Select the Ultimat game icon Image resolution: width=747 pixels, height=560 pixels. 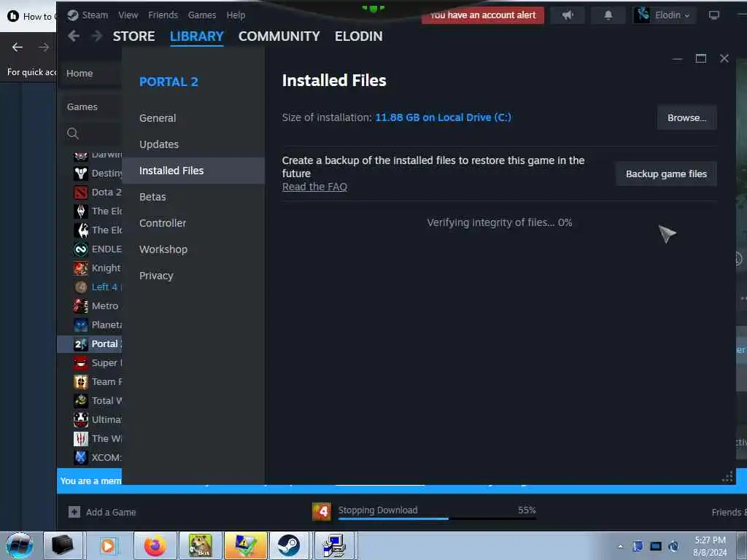pyautogui.click(x=80, y=419)
